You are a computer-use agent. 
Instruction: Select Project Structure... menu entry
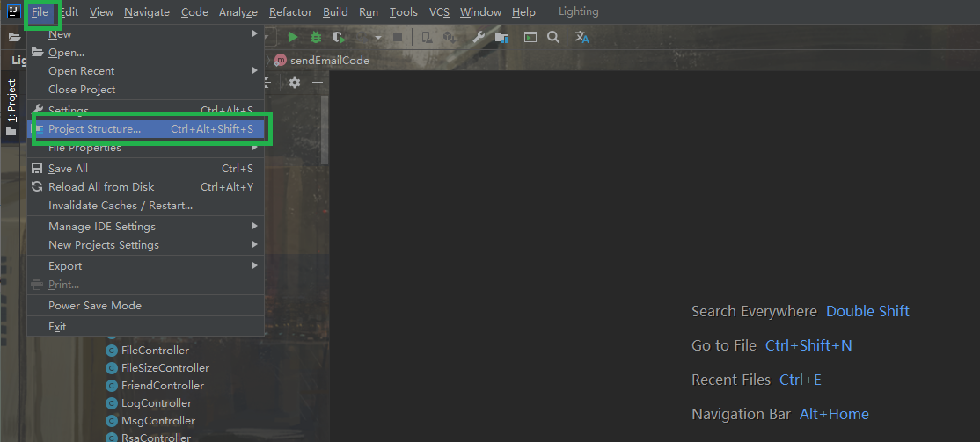pos(146,129)
